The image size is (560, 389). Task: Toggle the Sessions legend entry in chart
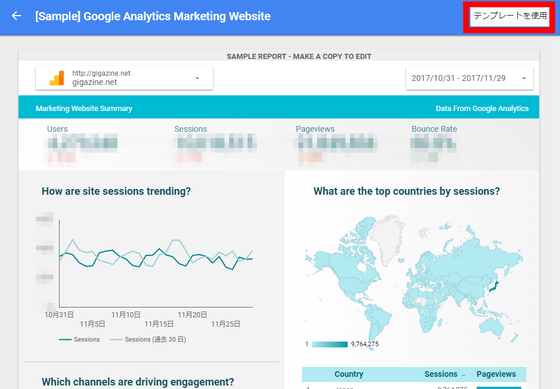pyautogui.click(x=79, y=339)
